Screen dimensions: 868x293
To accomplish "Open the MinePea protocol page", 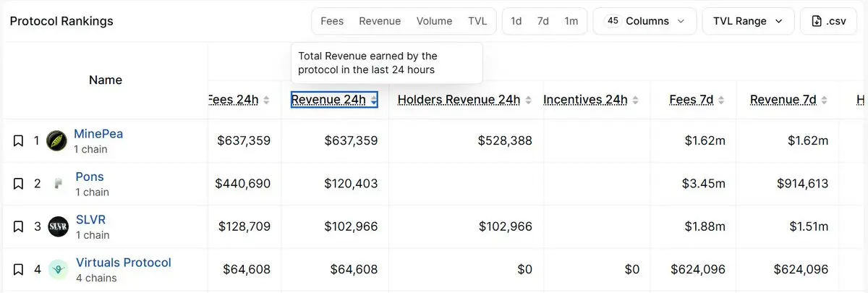I will point(98,135).
